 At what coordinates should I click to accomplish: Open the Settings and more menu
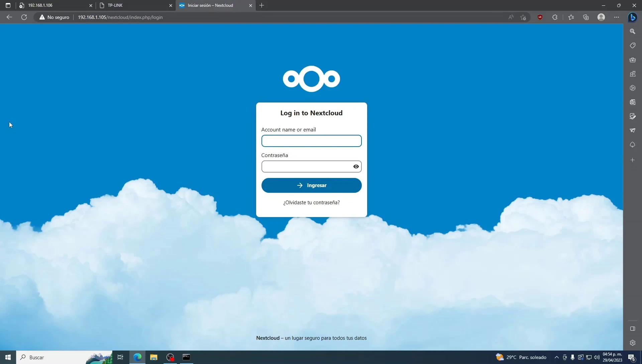617,17
